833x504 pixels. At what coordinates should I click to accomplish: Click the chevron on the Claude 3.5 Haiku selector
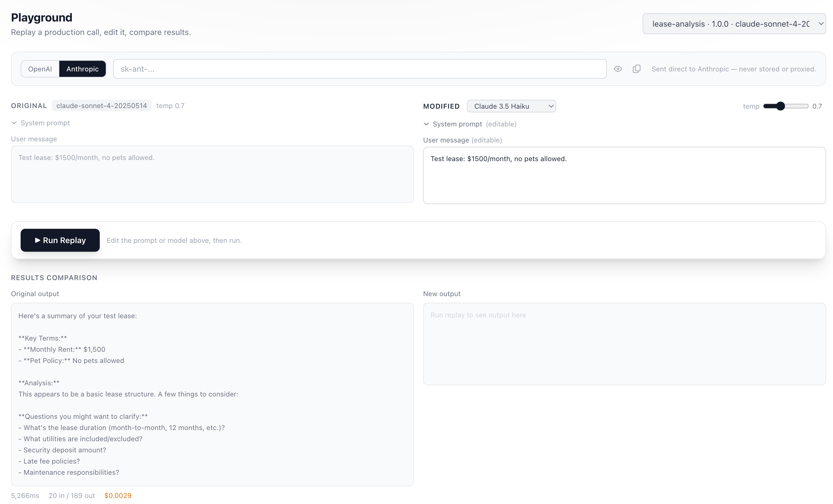point(550,106)
